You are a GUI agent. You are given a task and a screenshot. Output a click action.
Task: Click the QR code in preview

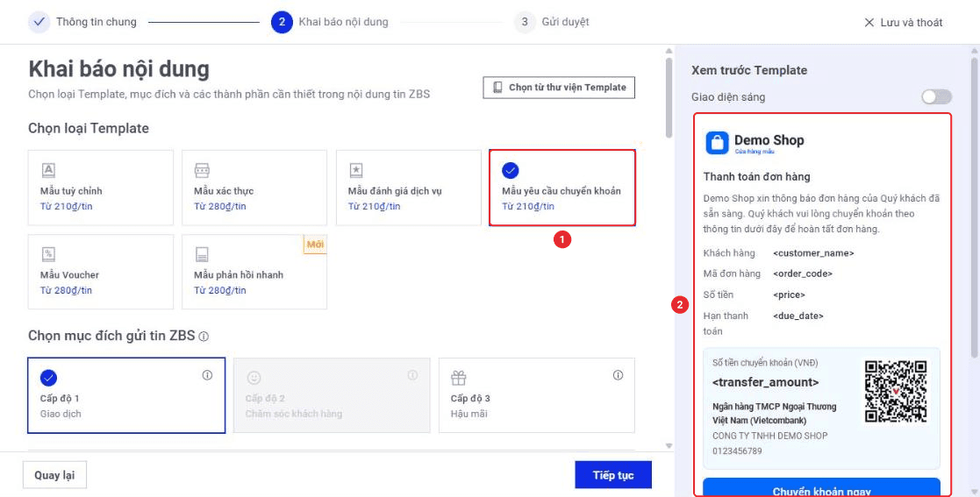click(x=896, y=392)
